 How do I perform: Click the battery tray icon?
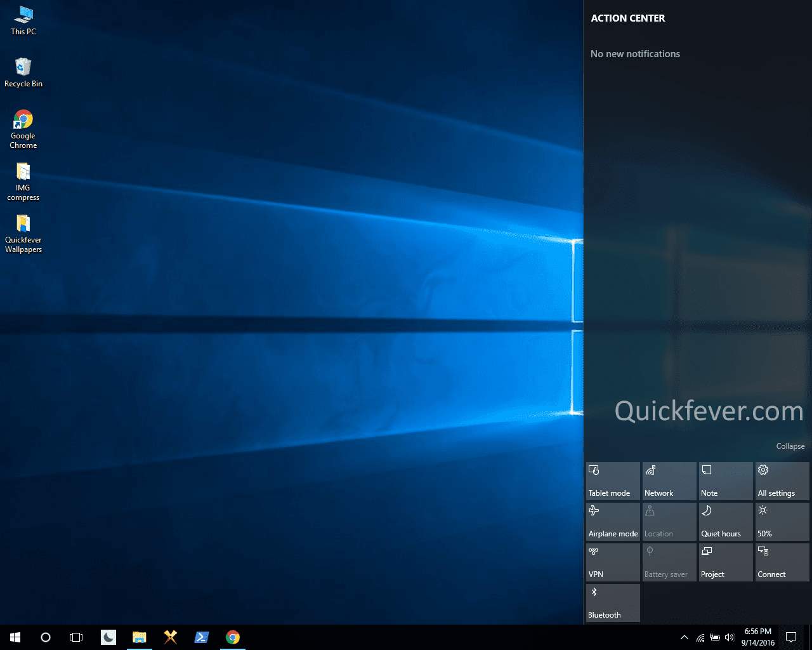[715, 637]
